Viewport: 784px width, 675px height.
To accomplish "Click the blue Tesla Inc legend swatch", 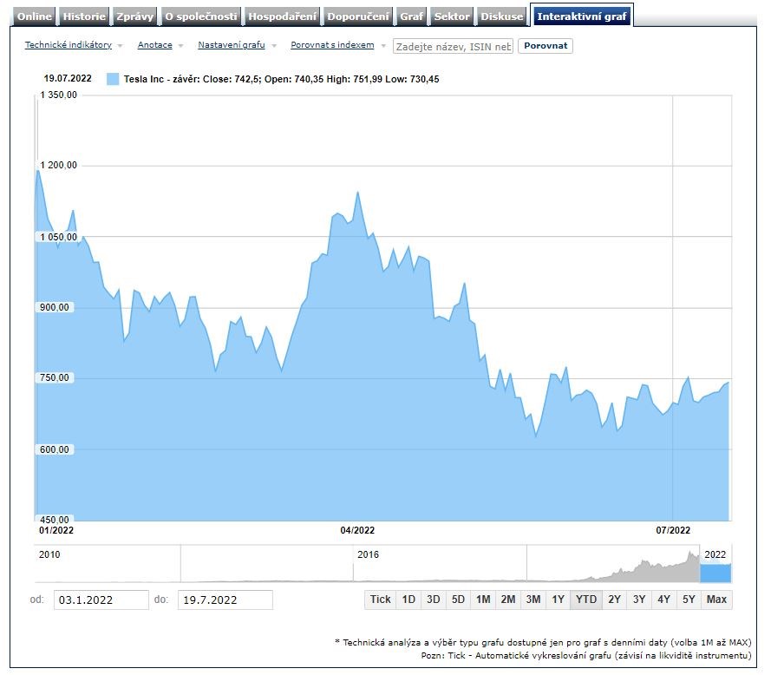I will click(113, 79).
